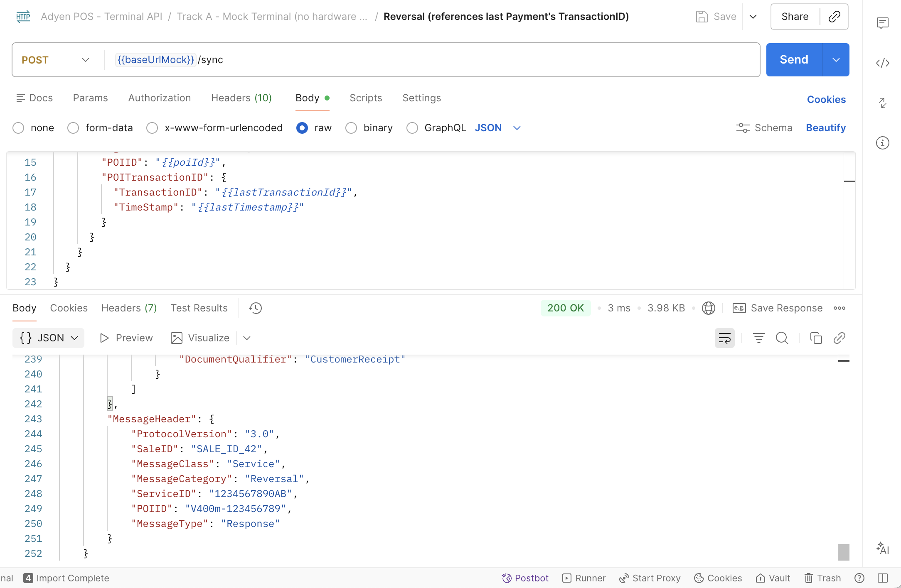
Task: Open the help question mark icon
Action: pyautogui.click(x=859, y=578)
